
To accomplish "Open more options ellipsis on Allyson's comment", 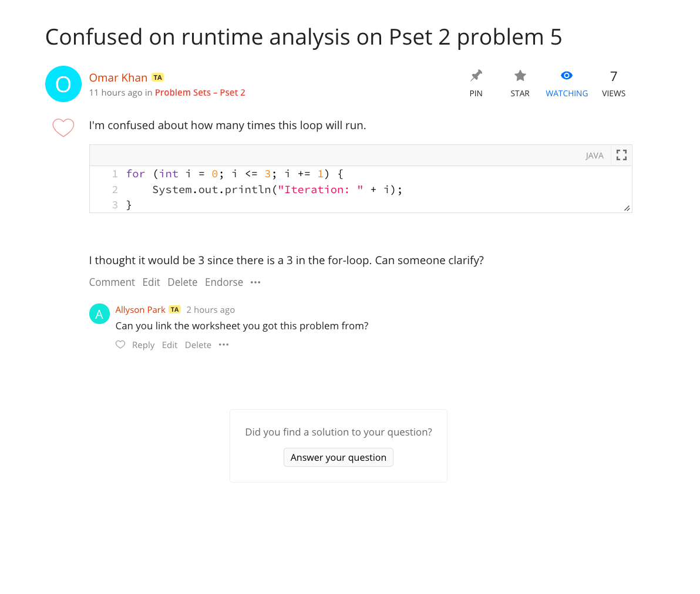I will pyautogui.click(x=224, y=345).
